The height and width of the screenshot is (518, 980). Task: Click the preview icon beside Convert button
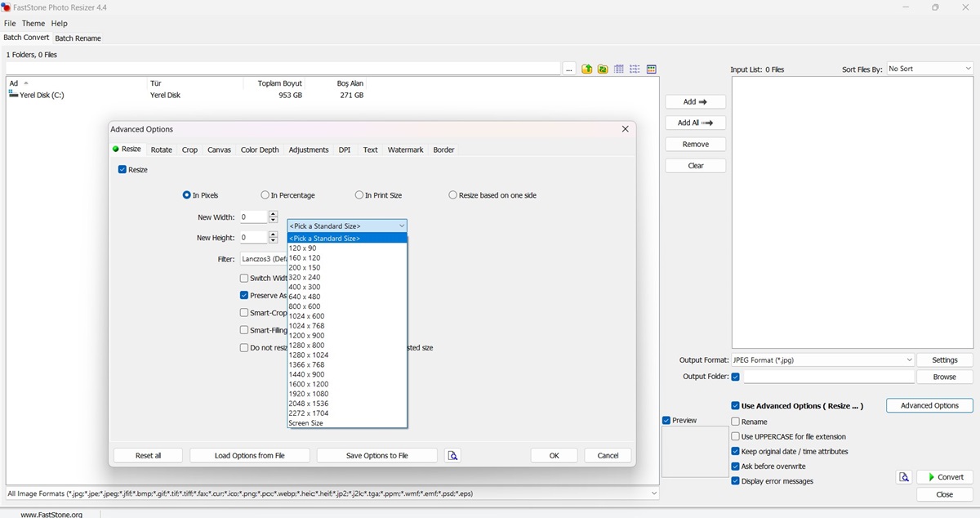(x=904, y=477)
